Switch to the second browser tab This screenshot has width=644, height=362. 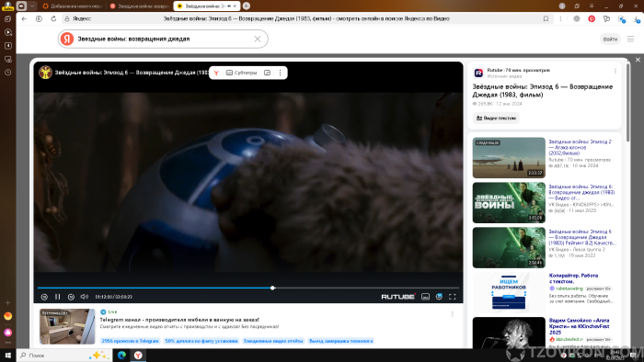point(140,6)
